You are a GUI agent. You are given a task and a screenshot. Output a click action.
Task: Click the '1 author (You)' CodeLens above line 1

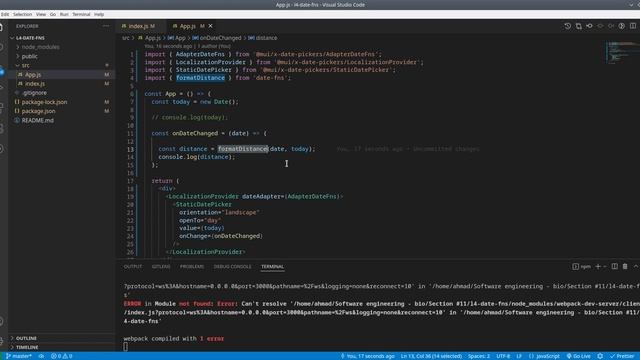click(214, 46)
